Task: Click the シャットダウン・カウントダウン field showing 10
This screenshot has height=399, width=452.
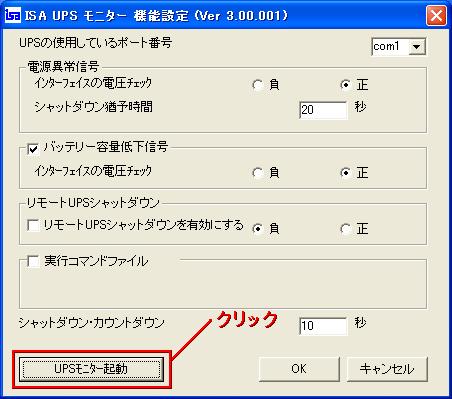Action: pyautogui.click(x=323, y=326)
